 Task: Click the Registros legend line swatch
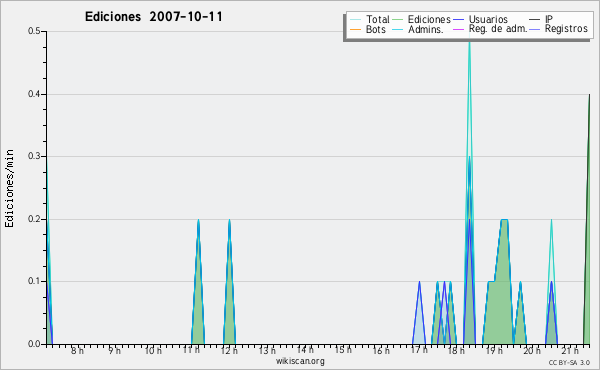[x=535, y=29]
